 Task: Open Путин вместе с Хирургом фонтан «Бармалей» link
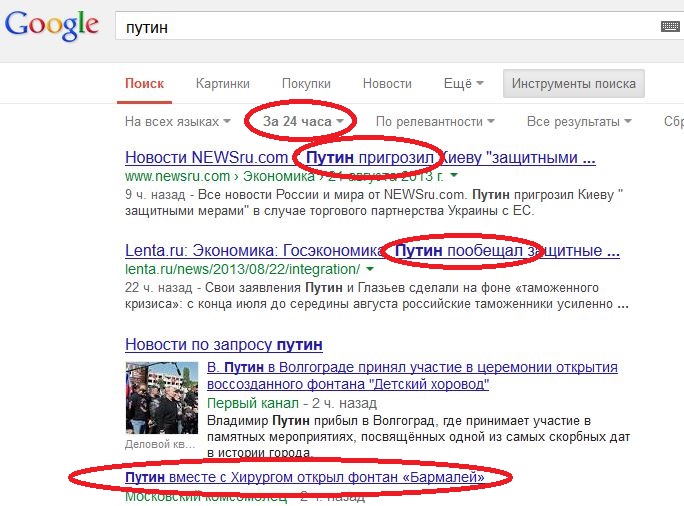pos(304,477)
